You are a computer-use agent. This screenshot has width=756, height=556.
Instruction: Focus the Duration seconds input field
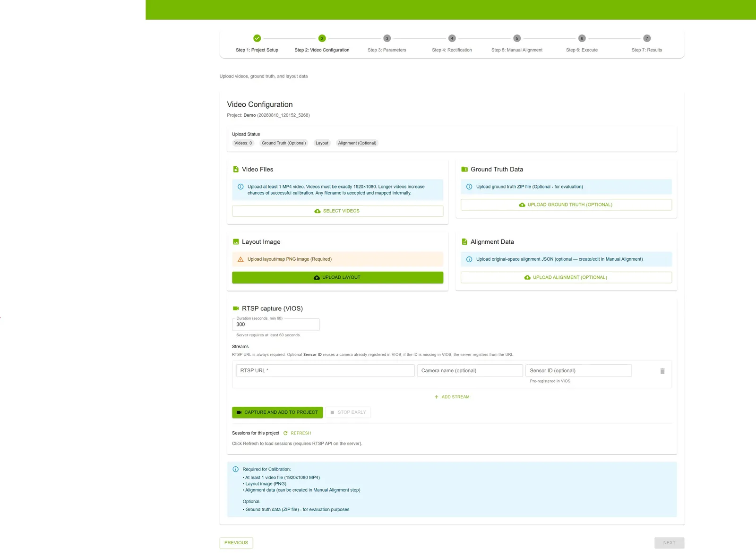tap(276, 325)
